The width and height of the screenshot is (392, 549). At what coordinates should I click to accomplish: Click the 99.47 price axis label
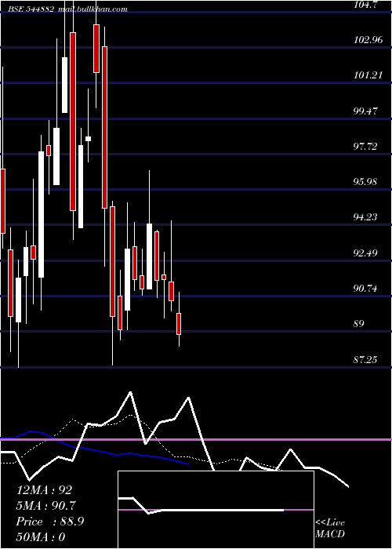coord(366,111)
